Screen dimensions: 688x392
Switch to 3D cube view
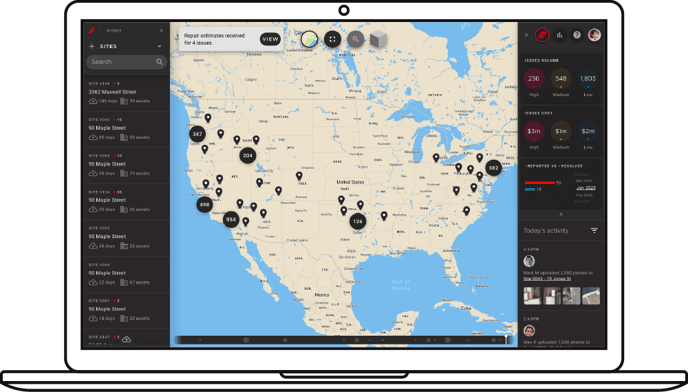[x=378, y=40]
